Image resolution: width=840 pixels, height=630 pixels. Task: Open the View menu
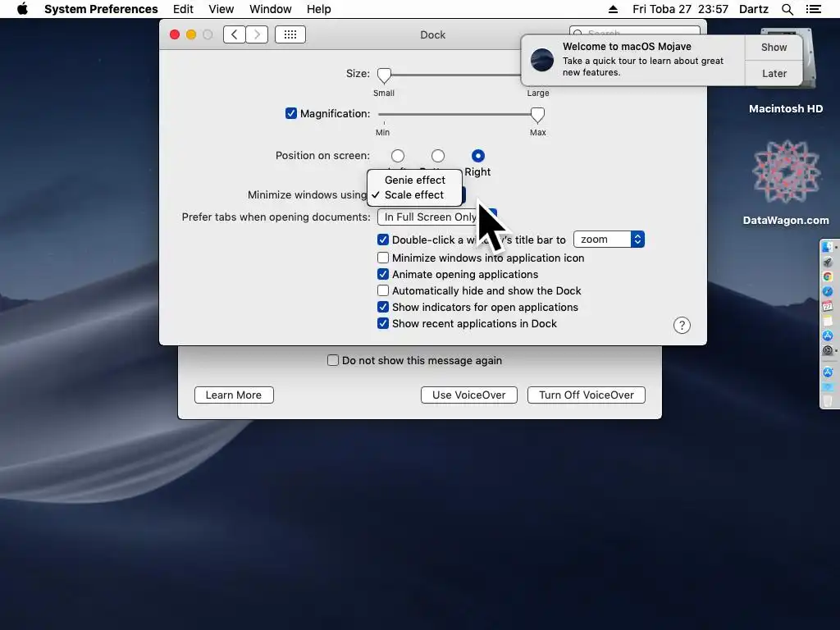click(221, 9)
